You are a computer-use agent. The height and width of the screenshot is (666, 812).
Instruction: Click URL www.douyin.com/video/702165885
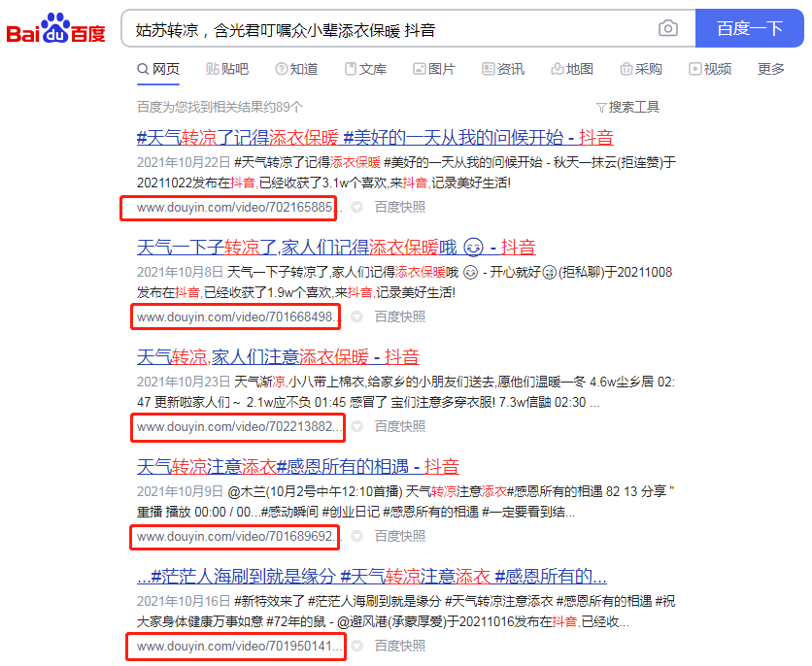click(x=239, y=208)
